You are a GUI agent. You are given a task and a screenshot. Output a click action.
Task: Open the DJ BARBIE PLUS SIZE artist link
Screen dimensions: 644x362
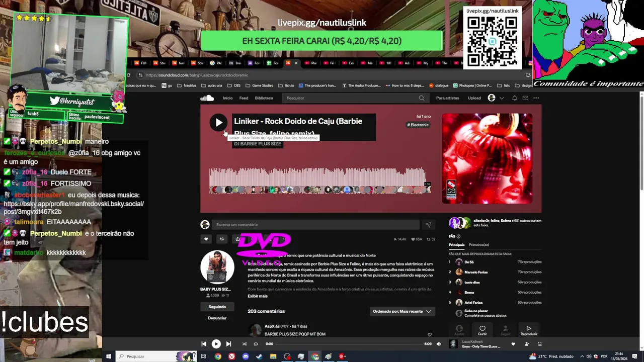coord(257,144)
